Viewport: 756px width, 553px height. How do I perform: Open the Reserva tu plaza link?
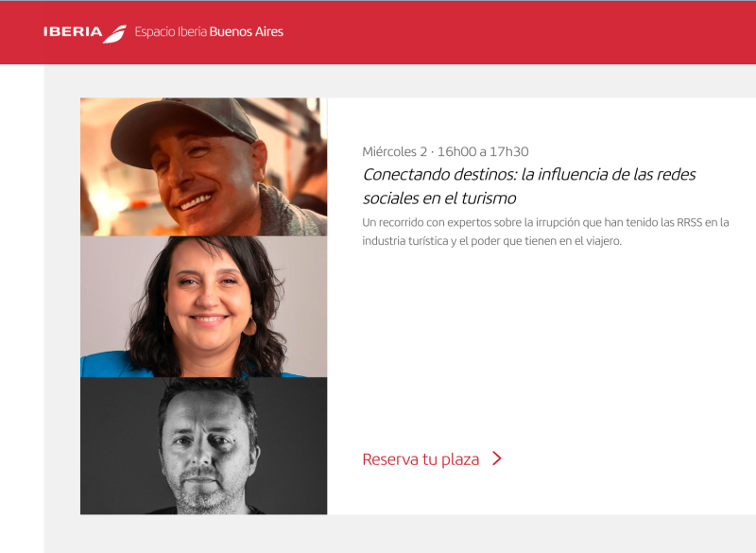tap(432, 459)
